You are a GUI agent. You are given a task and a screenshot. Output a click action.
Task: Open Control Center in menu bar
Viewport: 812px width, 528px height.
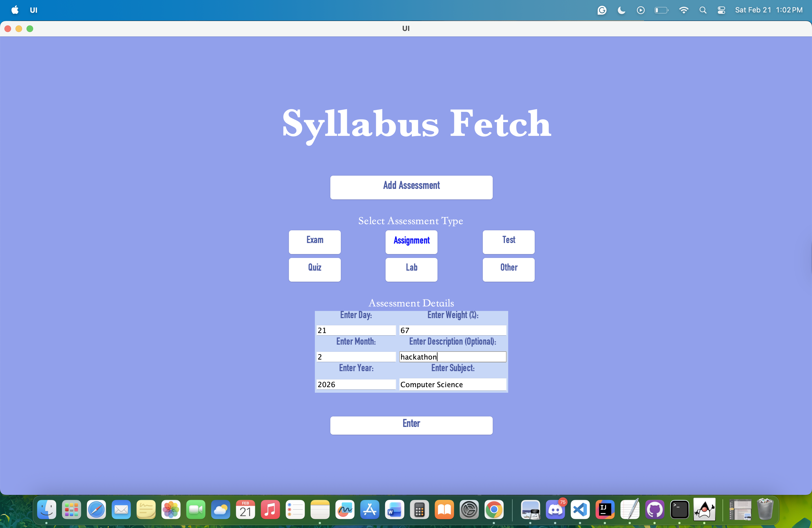click(x=721, y=10)
